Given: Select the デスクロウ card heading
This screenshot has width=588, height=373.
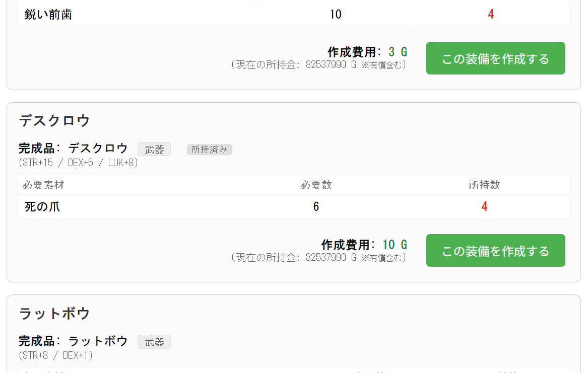Looking at the screenshot, I should [x=54, y=121].
